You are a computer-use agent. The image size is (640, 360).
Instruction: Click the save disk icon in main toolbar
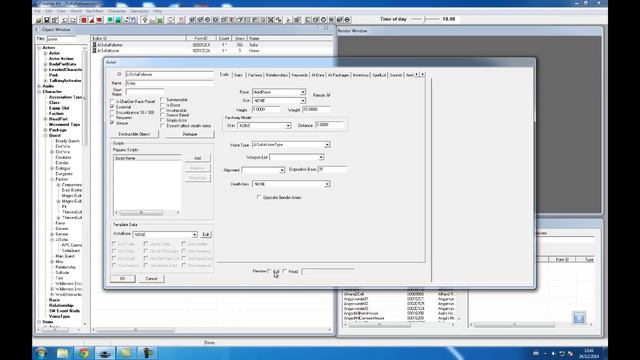click(x=47, y=20)
